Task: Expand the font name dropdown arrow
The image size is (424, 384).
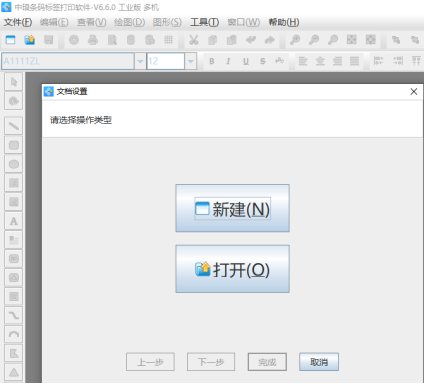Action: [x=140, y=61]
